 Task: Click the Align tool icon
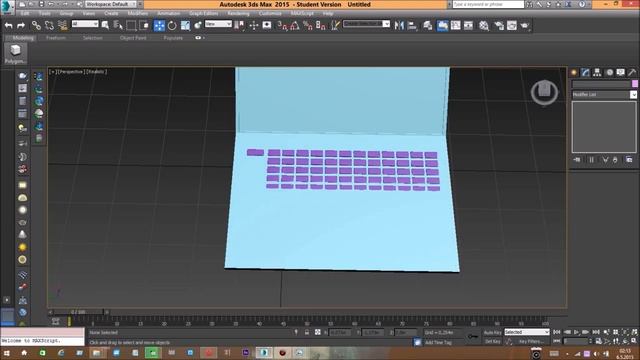pyautogui.click(x=412, y=25)
